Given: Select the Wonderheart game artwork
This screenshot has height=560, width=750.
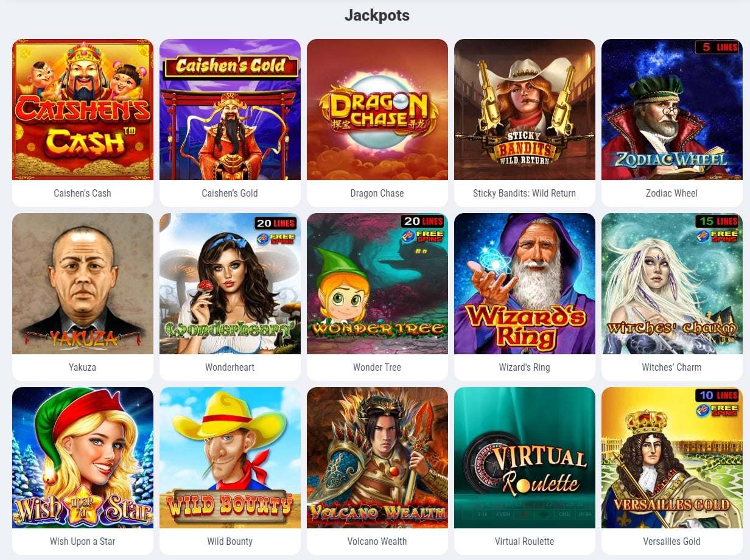Looking at the screenshot, I should pos(230,284).
